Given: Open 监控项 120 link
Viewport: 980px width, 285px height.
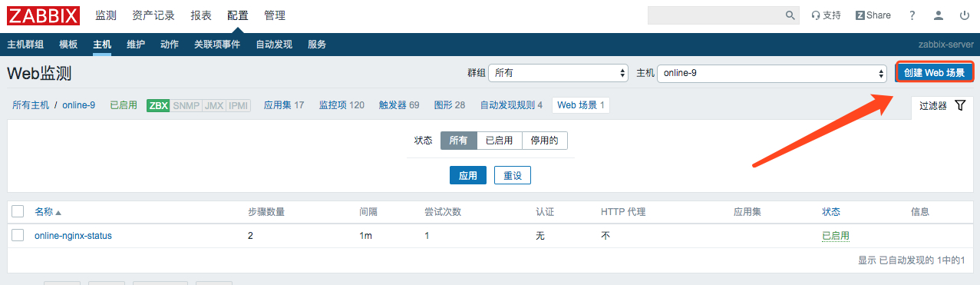Looking at the screenshot, I should [342, 105].
